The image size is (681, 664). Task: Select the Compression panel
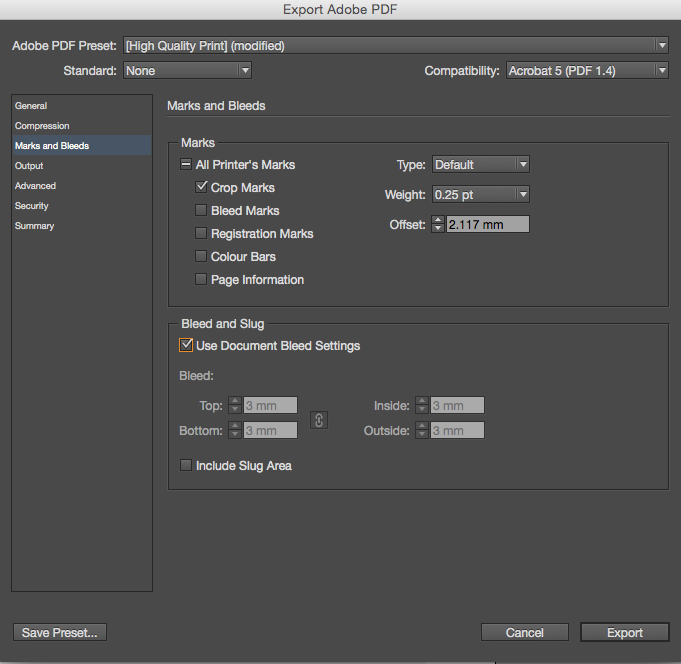pos(82,126)
